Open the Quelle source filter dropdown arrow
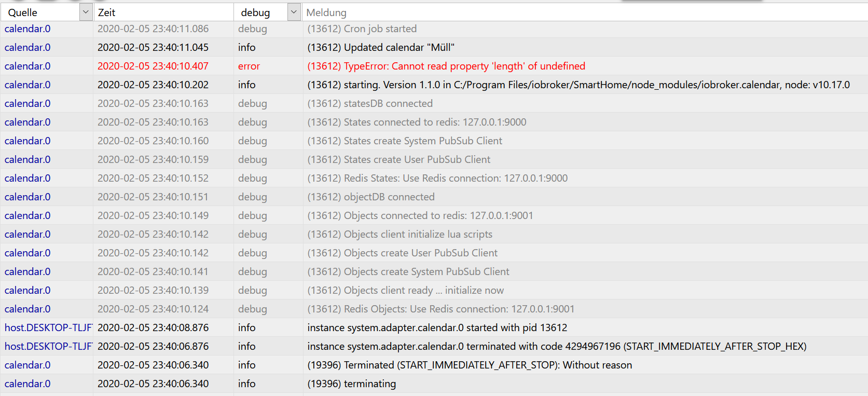Viewport: 868px width, 396px height. click(x=86, y=12)
